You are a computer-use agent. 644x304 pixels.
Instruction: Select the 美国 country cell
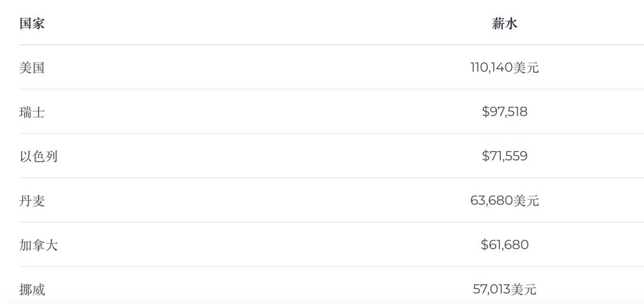pyautogui.click(x=32, y=67)
